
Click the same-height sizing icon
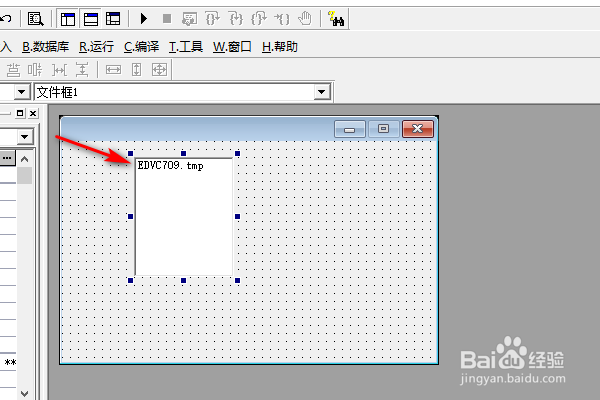(x=137, y=70)
